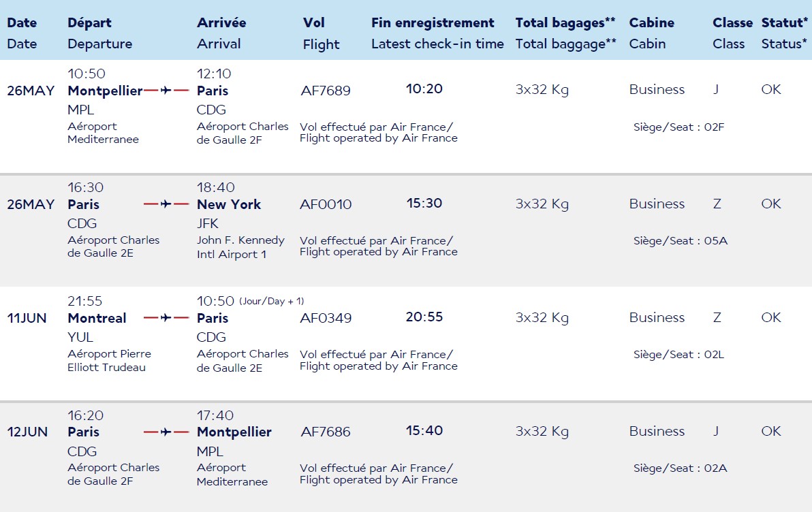Select flight number AF7686

[x=326, y=432]
